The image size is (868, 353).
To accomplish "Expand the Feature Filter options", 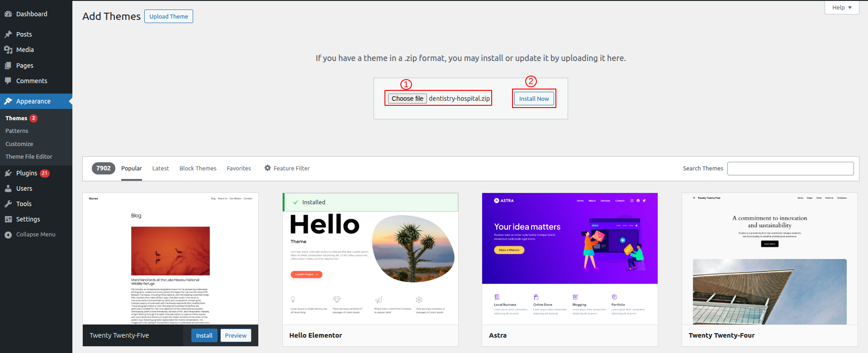I will [287, 168].
